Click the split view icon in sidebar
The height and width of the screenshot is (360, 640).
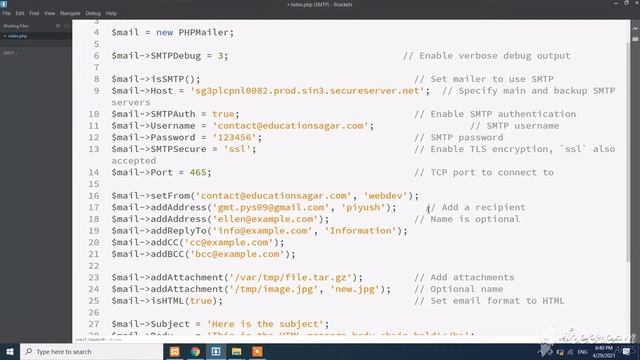[67, 26]
